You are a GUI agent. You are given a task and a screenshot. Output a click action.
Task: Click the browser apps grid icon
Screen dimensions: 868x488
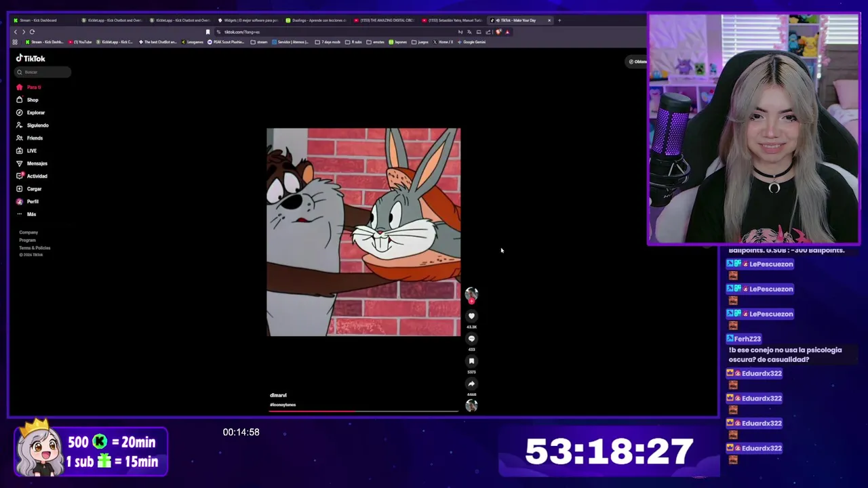tap(15, 42)
